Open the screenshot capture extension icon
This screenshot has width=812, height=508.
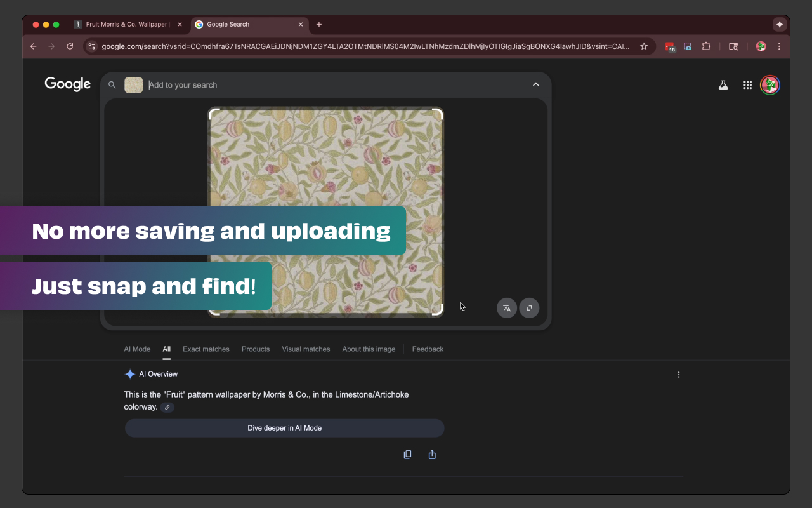click(x=688, y=46)
